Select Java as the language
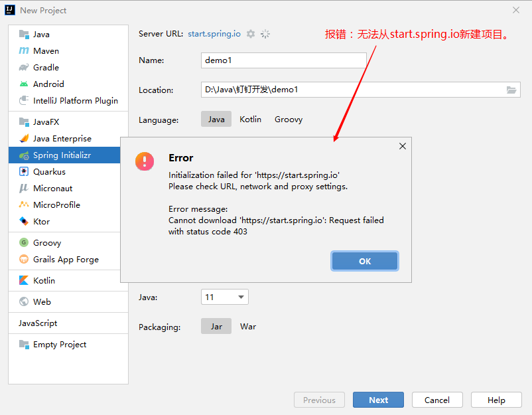532x415 pixels. (x=216, y=120)
